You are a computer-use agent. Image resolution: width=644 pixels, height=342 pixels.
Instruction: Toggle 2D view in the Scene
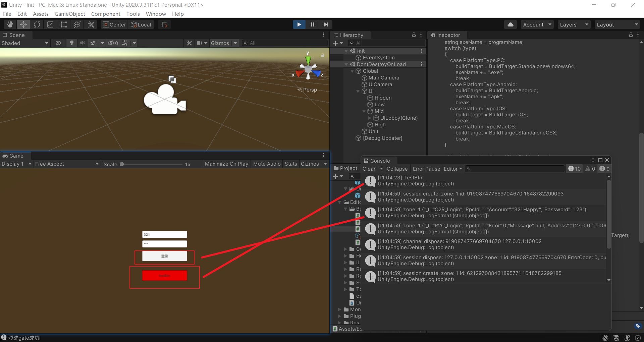(58, 43)
